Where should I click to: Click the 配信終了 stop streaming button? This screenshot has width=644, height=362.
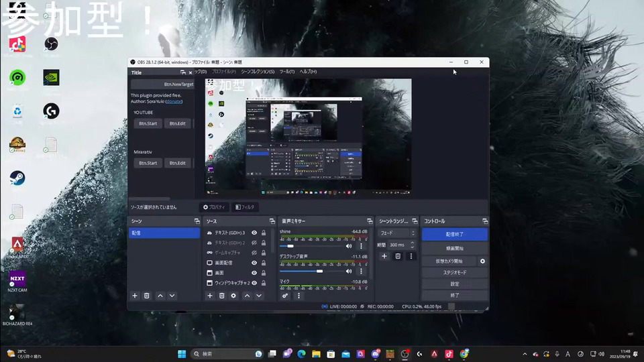click(454, 235)
